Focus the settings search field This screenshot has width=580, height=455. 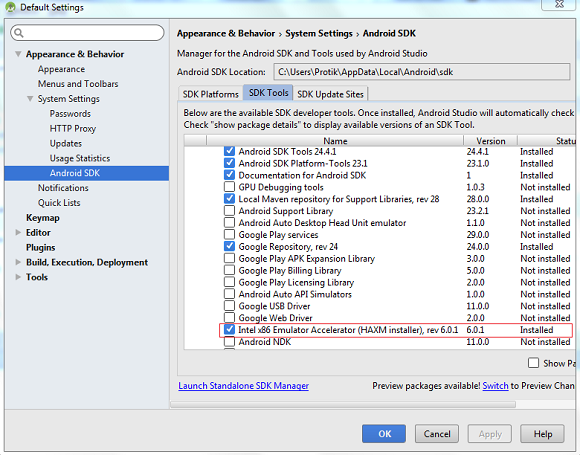coord(87,33)
